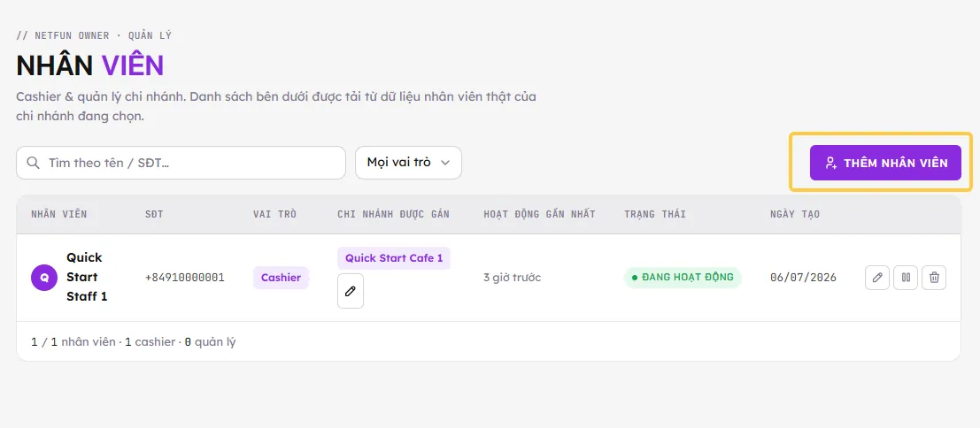The image size is (980, 428).
Task: Delete Quick Start Staff 1 with trash icon
Action: pyautogui.click(x=934, y=278)
